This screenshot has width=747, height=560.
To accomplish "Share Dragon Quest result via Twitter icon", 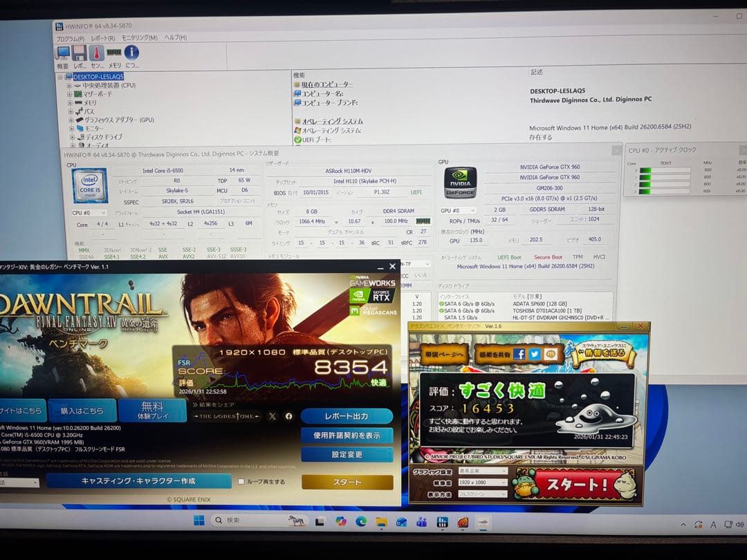I will pyautogui.click(x=535, y=353).
